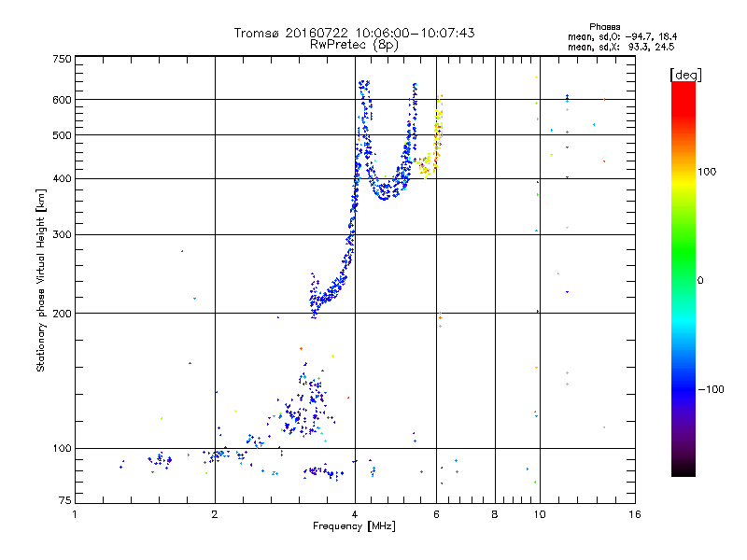Click the y-axis tick label '75'
The image size is (747, 560).
point(65,500)
